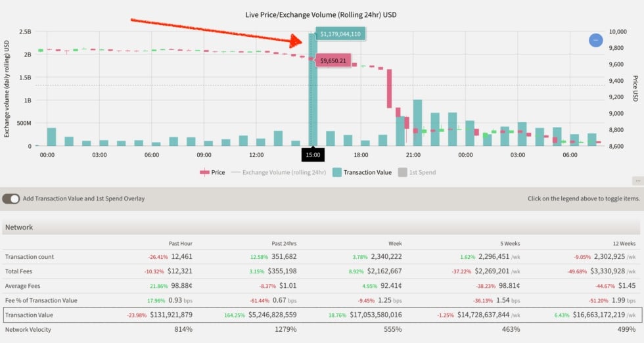Viewport: 644px width, 343px height.
Task: Click the Transaction count row label
Action: tap(30, 257)
